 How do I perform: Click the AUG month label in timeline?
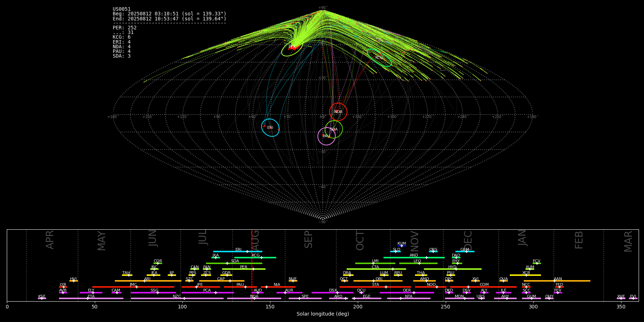coord(255,240)
